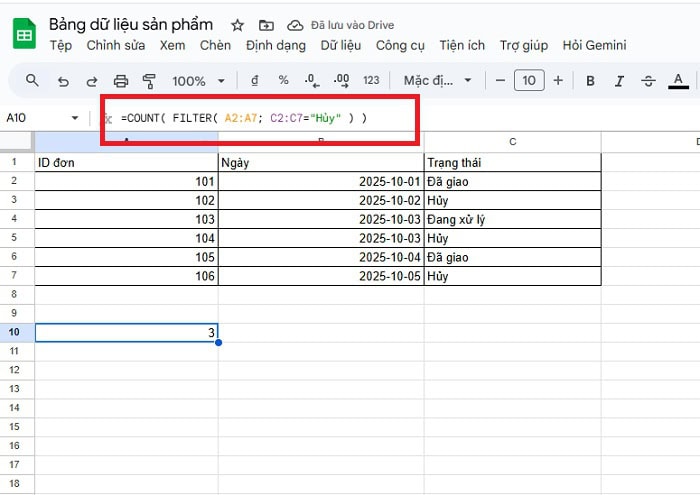
Task: Open the Tiện ích menu
Action: pyautogui.click(x=462, y=46)
